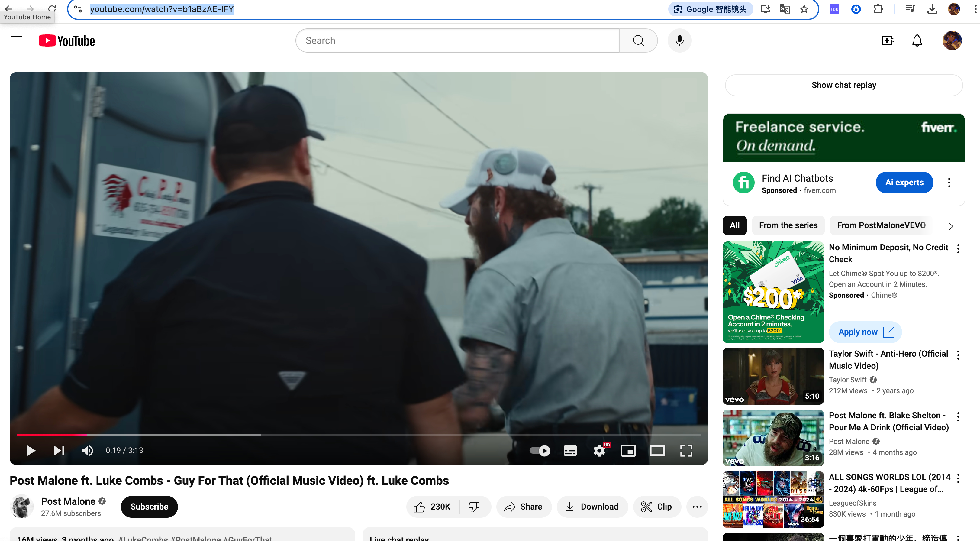
Task: Open player settings gear
Action: (x=600, y=450)
